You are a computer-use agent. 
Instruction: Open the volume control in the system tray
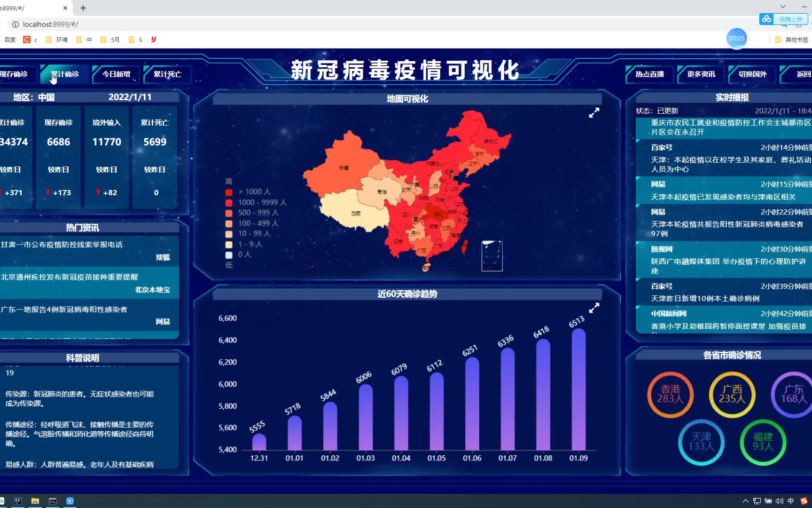click(x=780, y=501)
